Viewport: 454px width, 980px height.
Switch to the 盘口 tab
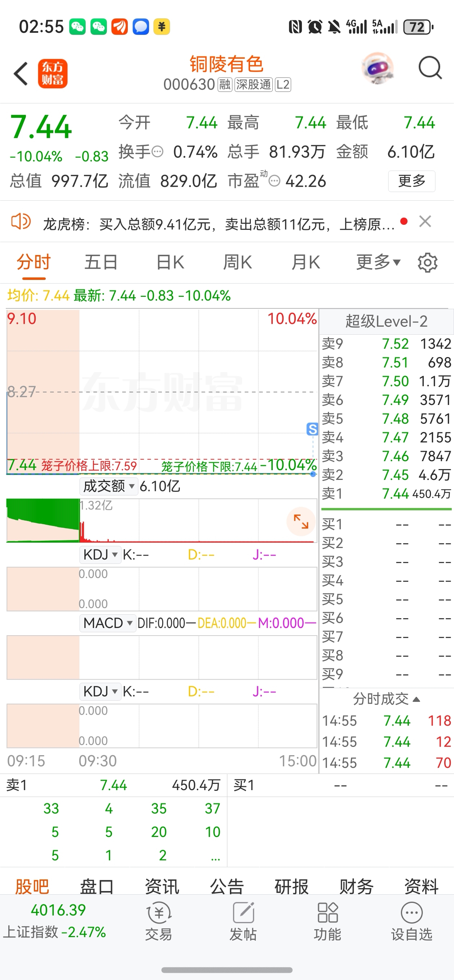pyautogui.click(x=97, y=886)
